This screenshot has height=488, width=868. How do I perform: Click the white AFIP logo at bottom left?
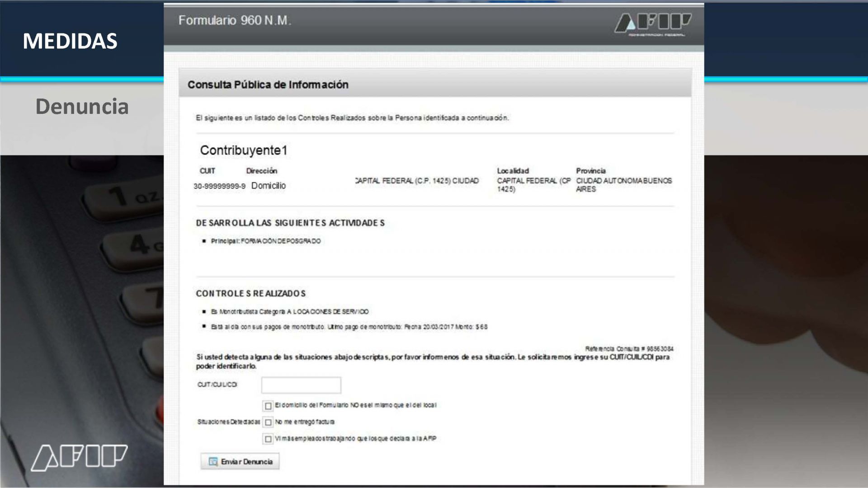[x=79, y=457]
